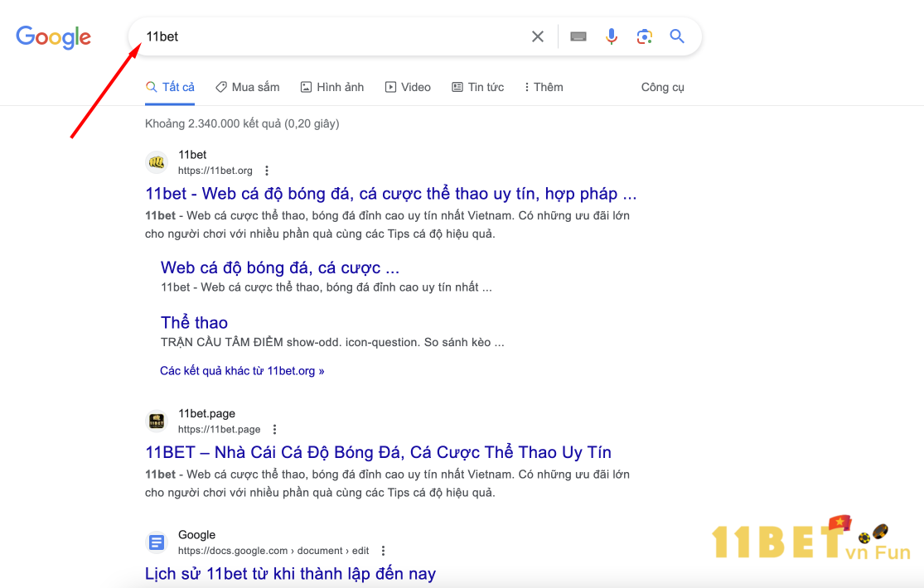Open more options for 11bet.org result

click(x=267, y=171)
